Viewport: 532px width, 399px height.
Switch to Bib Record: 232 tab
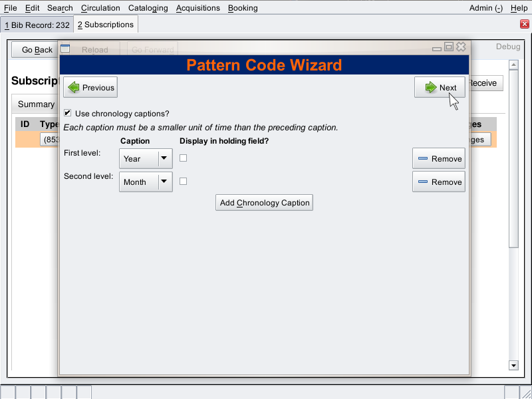click(x=37, y=25)
